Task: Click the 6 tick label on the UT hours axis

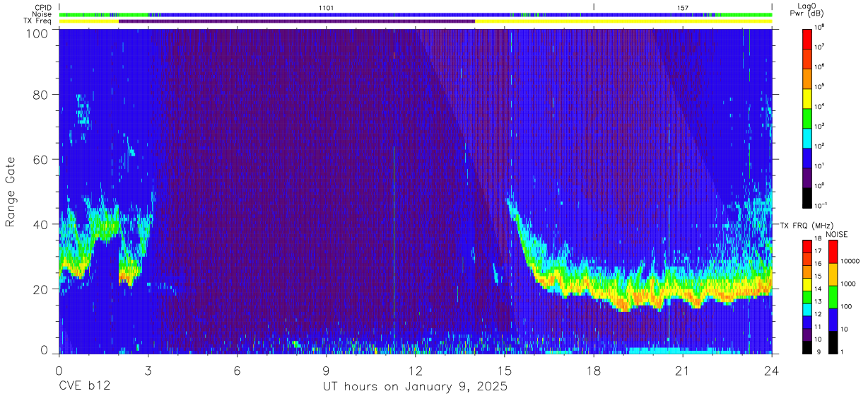Action: click(237, 370)
